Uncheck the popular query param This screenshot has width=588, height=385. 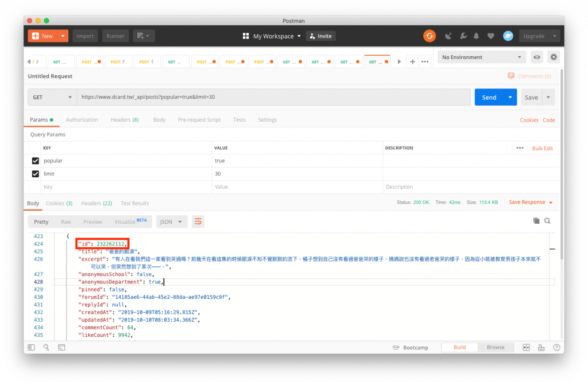(x=35, y=161)
